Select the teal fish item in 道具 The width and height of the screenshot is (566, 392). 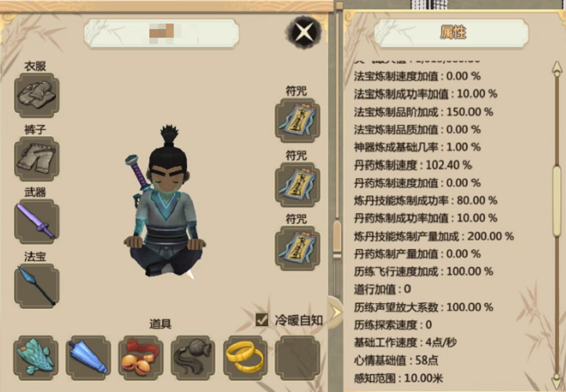pyautogui.click(x=35, y=357)
